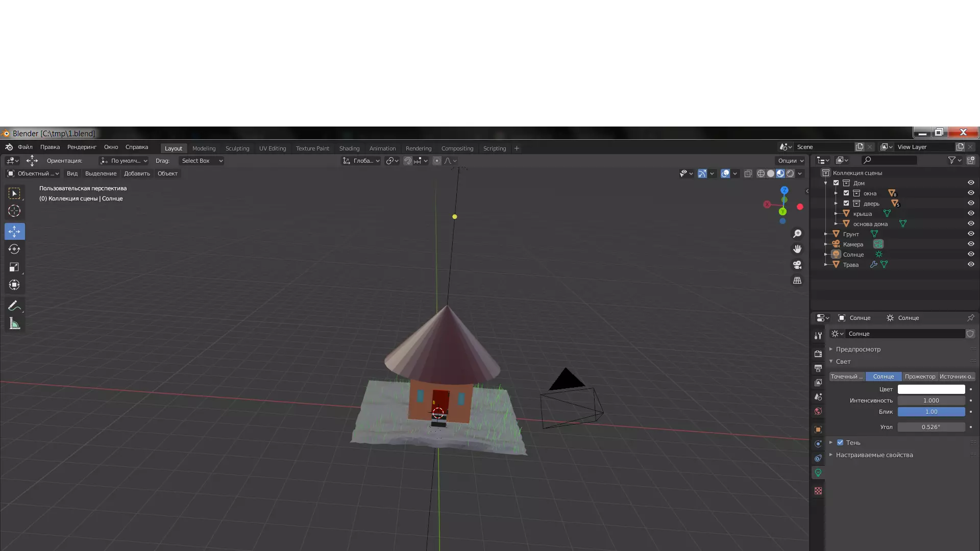
Task: Uncheck the окна collection checkbox
Action: 846,193
